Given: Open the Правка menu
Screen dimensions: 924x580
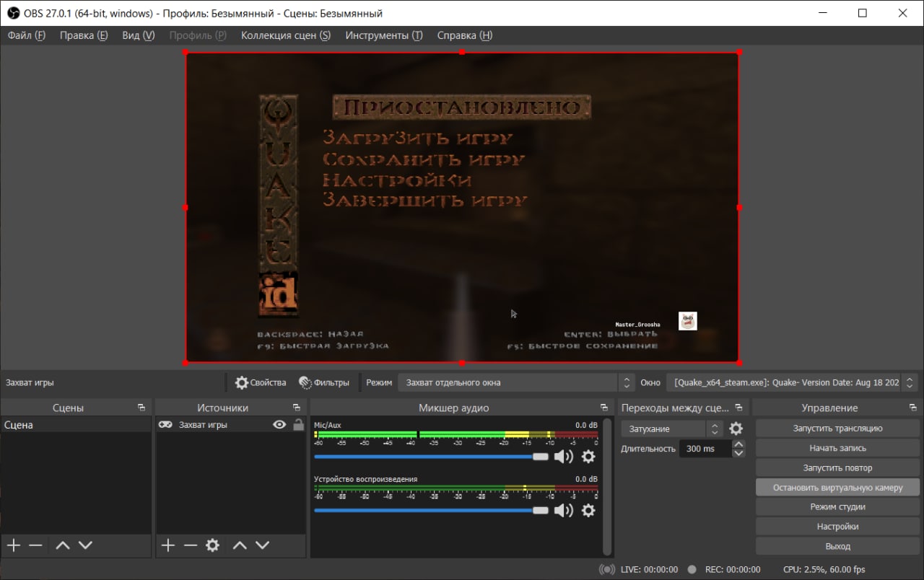Looking at the screenshot, I should pos(84,35).
